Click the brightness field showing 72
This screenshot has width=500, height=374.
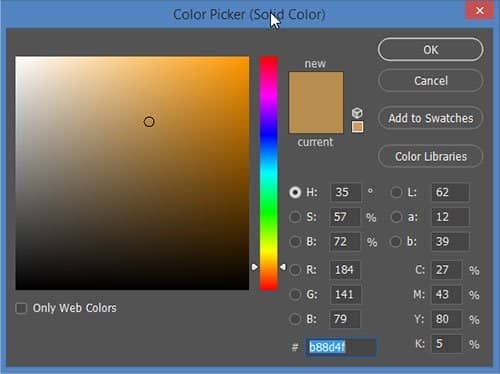click(345, 242)
